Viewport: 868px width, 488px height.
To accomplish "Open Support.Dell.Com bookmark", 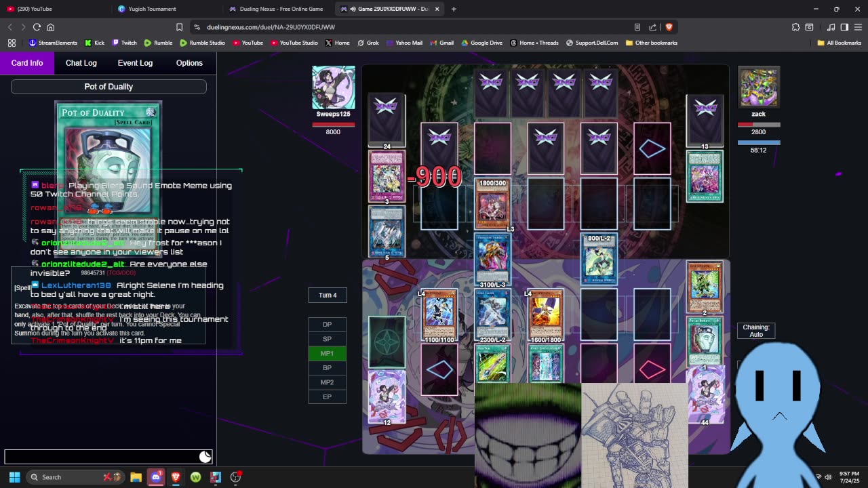I will click(x=591, y=43).
